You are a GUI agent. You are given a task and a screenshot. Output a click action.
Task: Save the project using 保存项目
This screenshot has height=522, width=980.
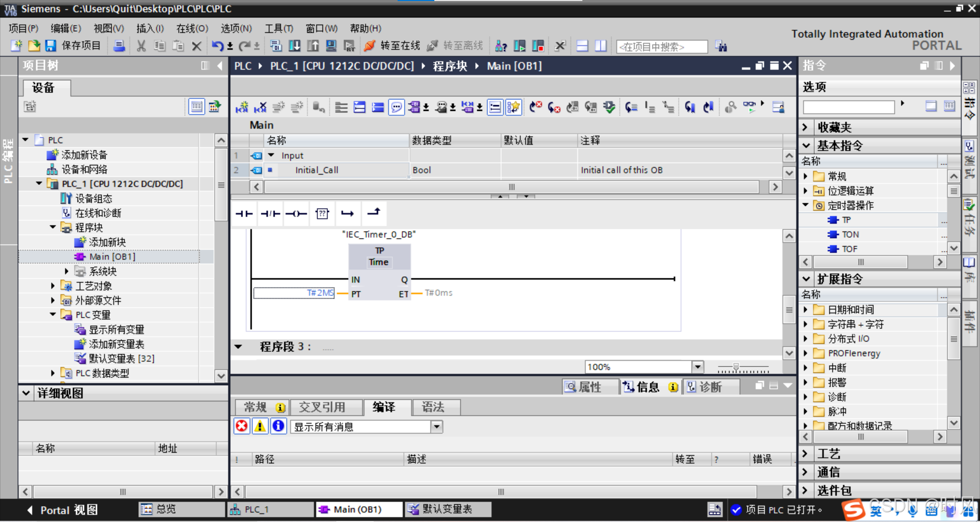(x=73, y=46)
